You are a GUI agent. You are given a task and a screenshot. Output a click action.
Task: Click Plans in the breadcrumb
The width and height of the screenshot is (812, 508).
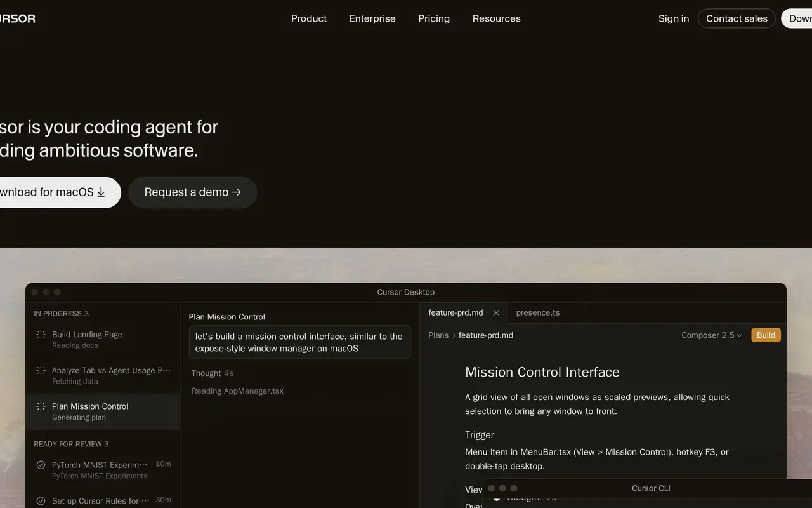[438, 335]
